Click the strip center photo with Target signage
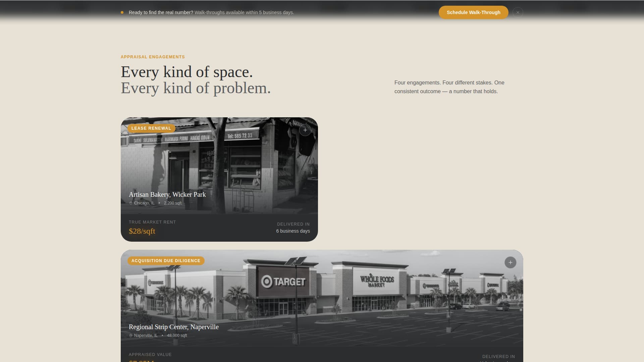The image size is (644, 362). [322, 292]
